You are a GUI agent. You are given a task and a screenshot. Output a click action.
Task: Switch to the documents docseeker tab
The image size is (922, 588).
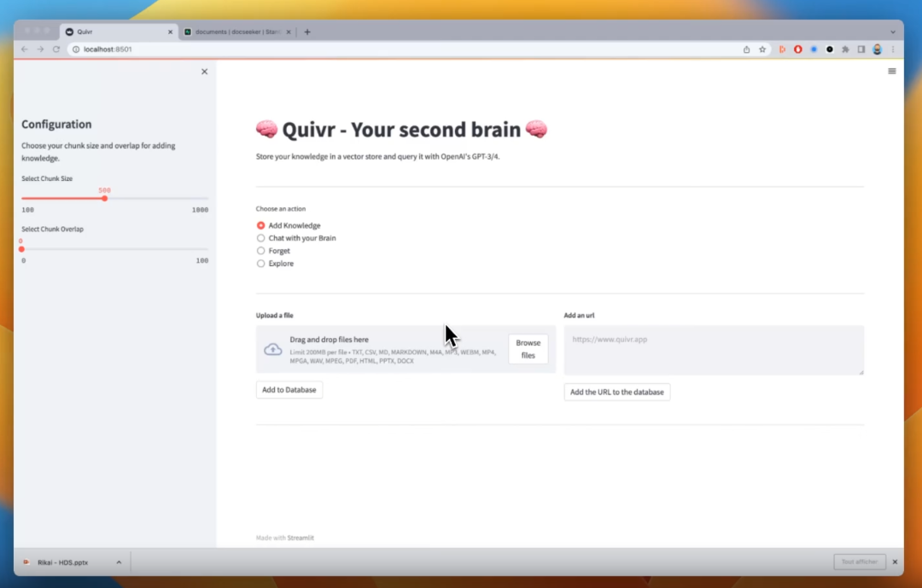[x=237, y=32]
